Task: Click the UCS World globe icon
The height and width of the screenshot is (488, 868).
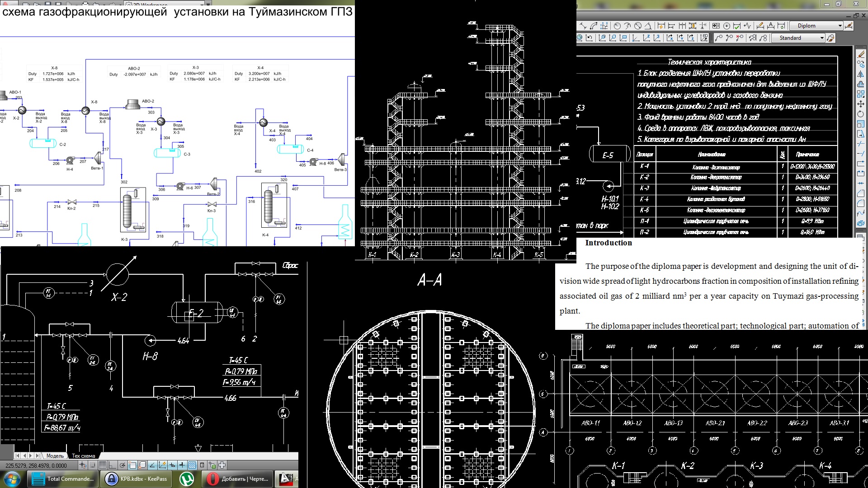Action: pyautogui.click(x=580, y=38)
